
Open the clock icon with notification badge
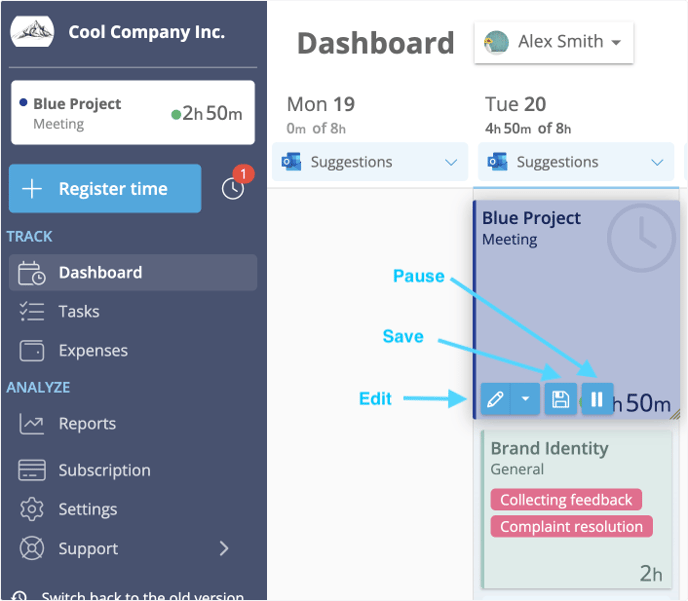pyautogui.click(x=233, y=189)
